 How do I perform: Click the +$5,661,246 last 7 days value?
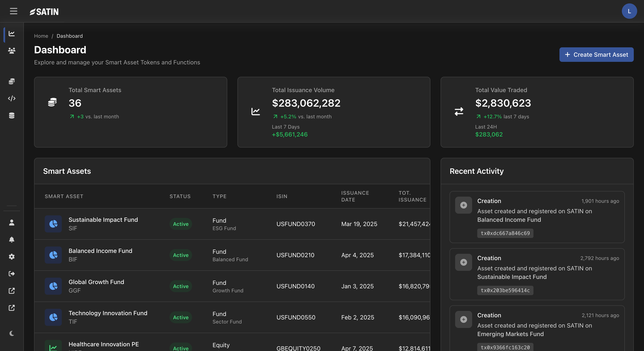click(x=290, y=134)
